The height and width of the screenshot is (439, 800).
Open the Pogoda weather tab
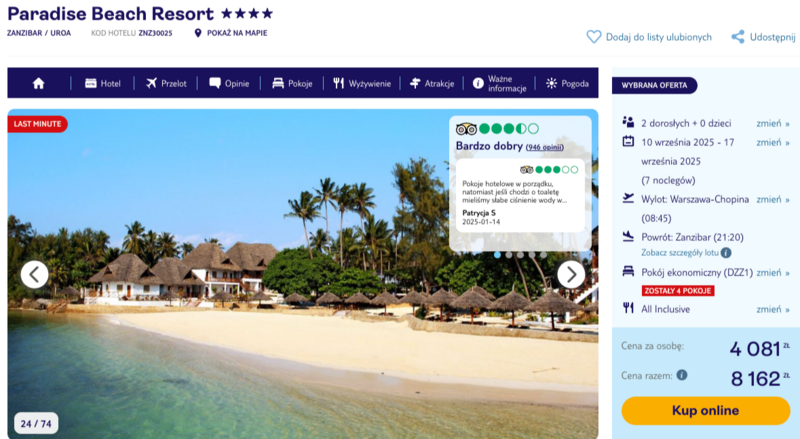tap(567, 83)
